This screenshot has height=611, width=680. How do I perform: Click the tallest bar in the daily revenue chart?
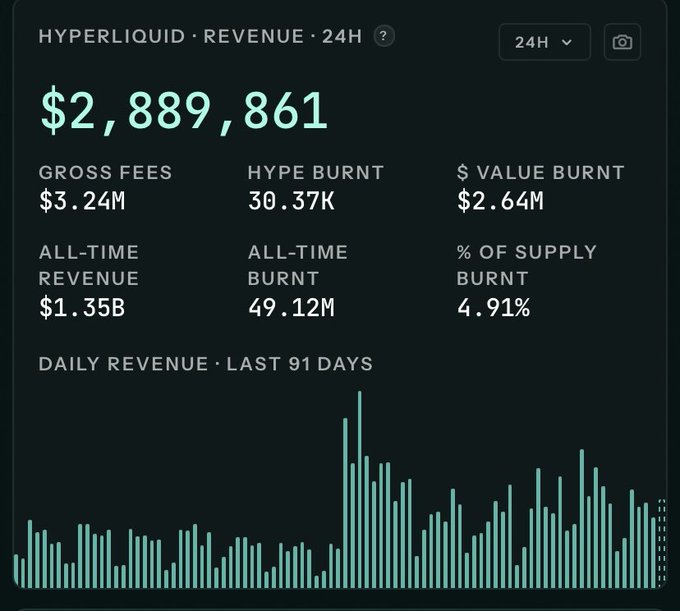(360, 489)
